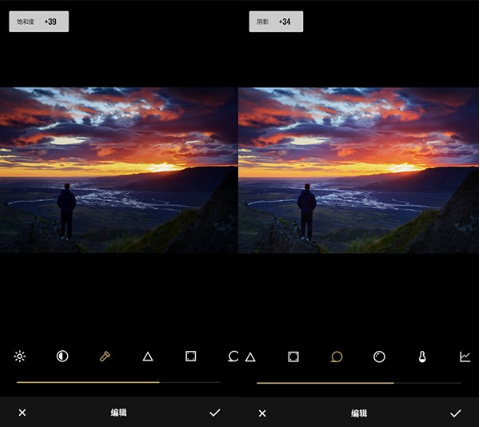Tap the 阴影 +34 value badge
The width and height of the screenshot is (480, 427).
coord(276,22)
